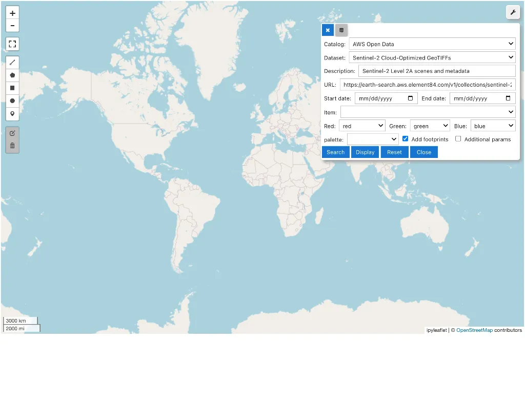Viewport: 525px width, 420px height.
Task: Open the Catalog dropdown
Action: [432, 44]
